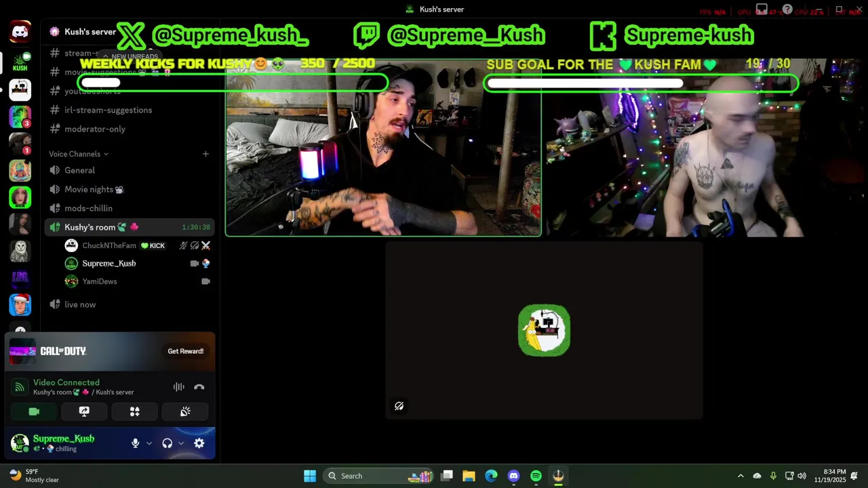Open Activities launcher button

coord(135,411)
